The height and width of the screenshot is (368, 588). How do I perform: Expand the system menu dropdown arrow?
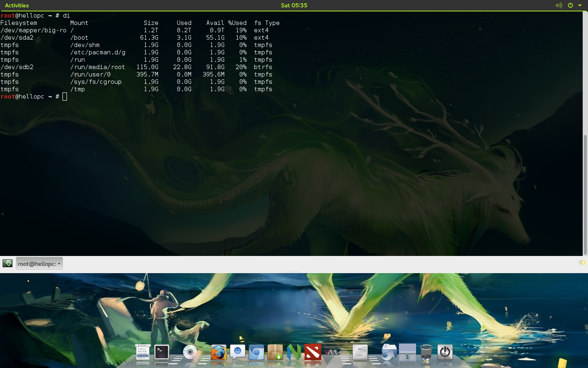pyautogui.click(x=580, y=6)
